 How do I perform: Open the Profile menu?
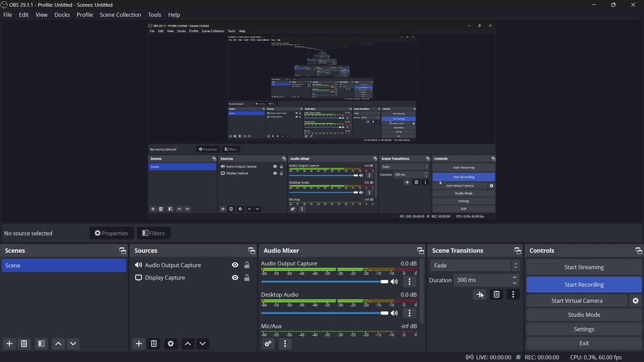pyautogui.click(x=85, y=14)
